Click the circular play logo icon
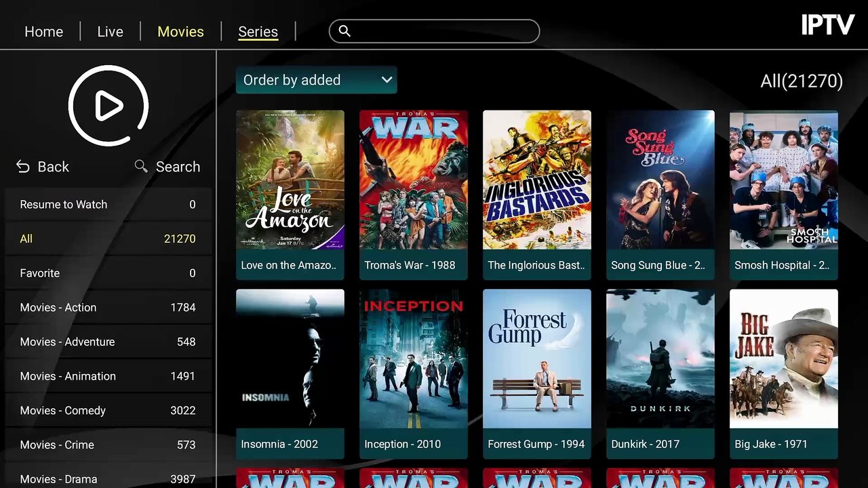The width and height of the screenshot is (868, 488). 108,106
